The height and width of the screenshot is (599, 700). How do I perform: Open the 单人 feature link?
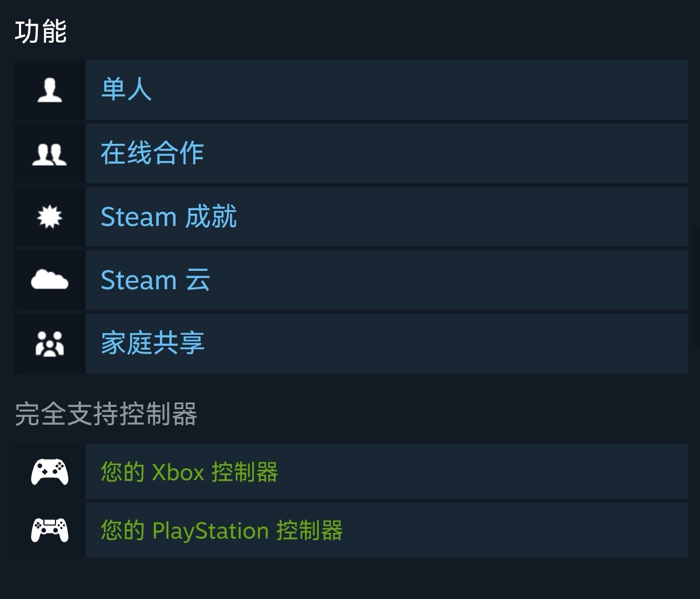tap(126, 89)
